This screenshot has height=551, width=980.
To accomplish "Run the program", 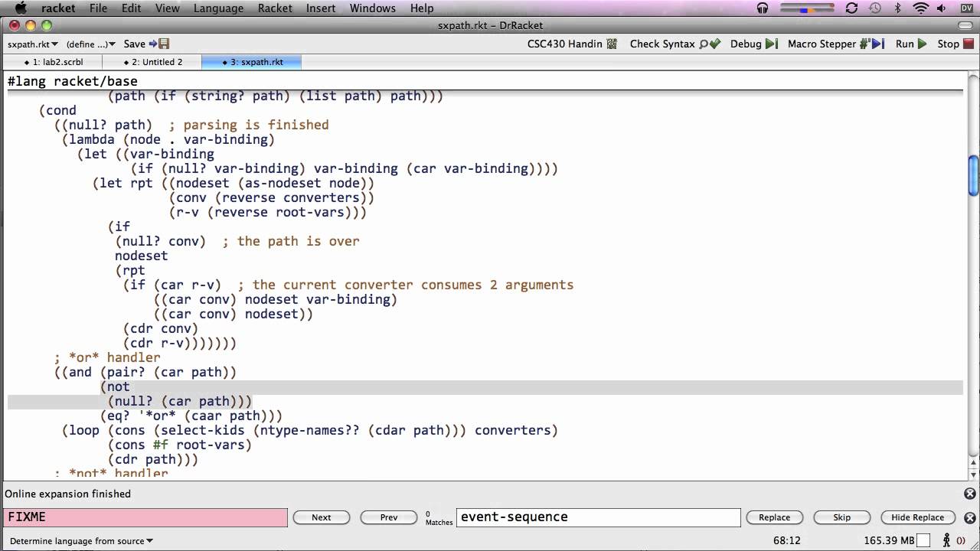I will [x=911, y=44].
